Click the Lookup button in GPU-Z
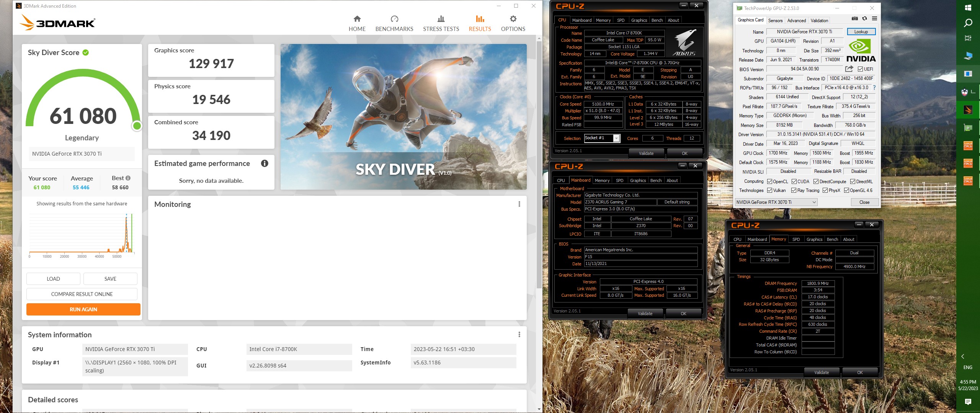The image size is (980, 413). tap(861, 32)
